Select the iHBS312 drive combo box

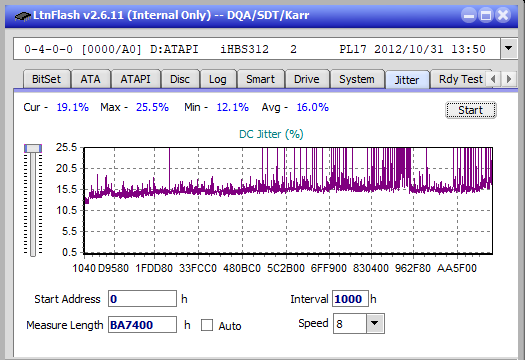pyautogui.click(x=257, y=49)
